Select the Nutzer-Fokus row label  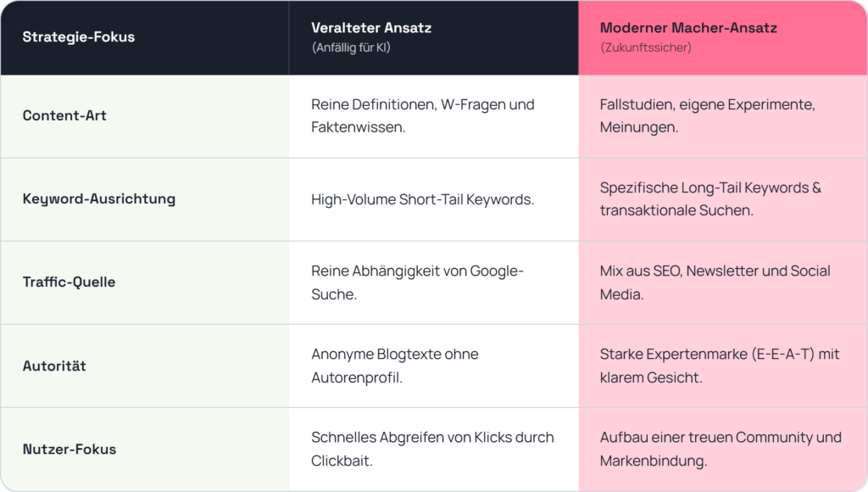[x=70, y=449]
